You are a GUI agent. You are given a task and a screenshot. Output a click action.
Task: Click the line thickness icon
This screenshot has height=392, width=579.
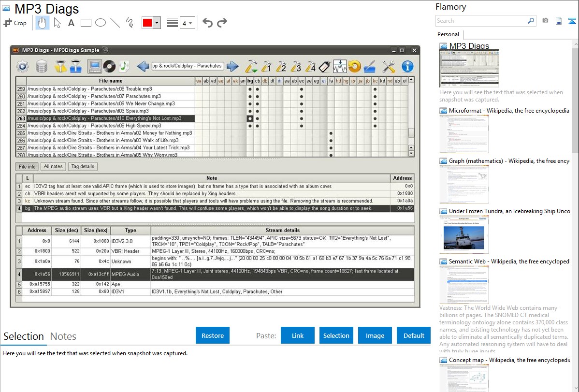(173, 23)
